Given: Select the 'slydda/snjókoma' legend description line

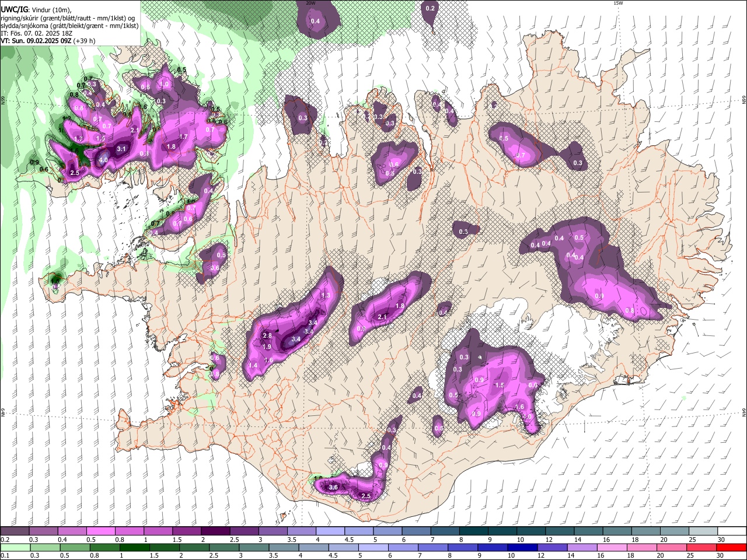Looking at the screenshot, I should coord(69,26).
